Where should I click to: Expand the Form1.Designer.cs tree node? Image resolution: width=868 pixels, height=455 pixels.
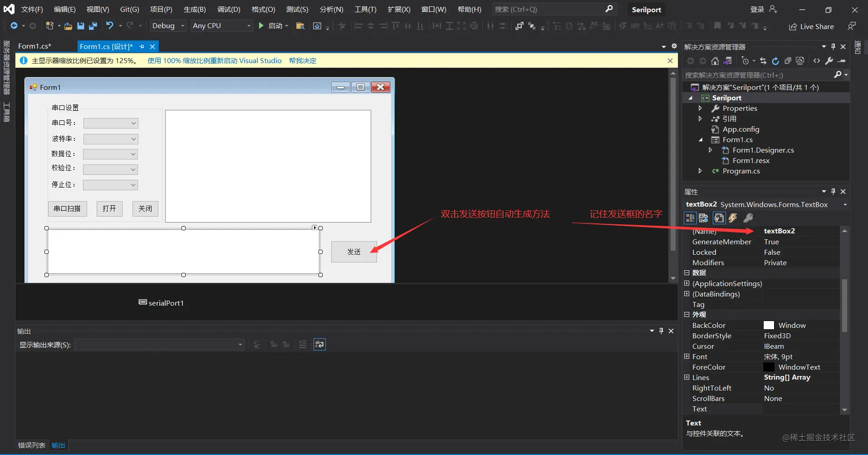711,150
